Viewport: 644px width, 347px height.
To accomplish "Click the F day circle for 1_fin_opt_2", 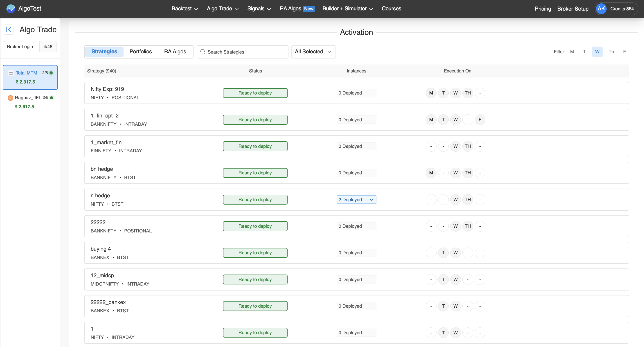I will tap(480, 120).
